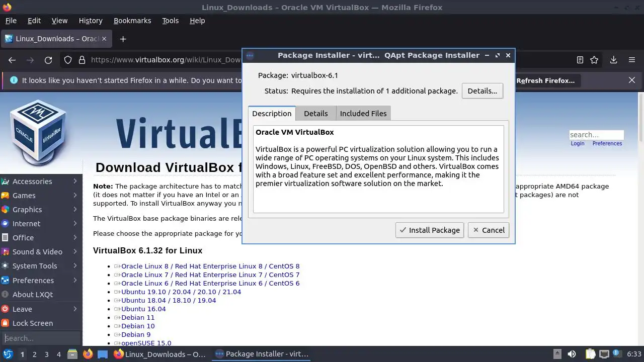This screenshot has height=362, width=644.
Task: Switch to the Details tab
Action: tap(315, 114)
